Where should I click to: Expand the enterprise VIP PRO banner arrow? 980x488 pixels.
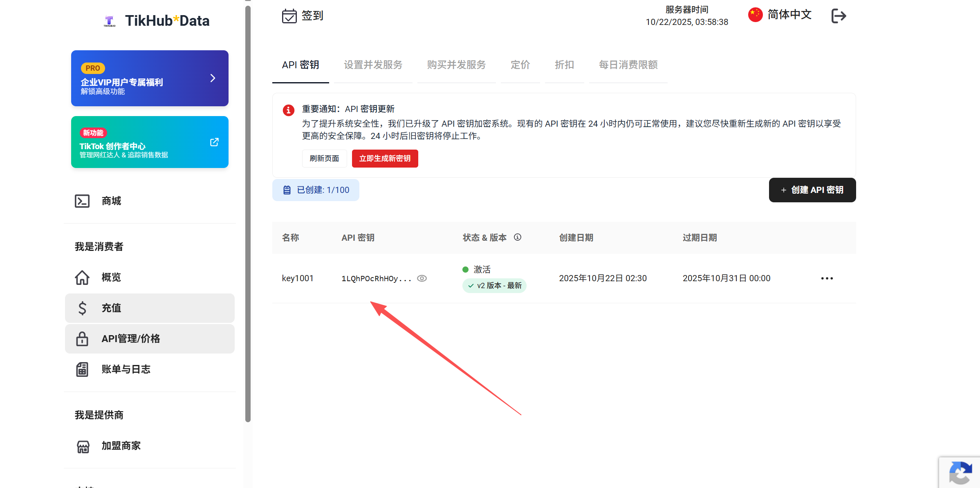(x=213, y=78)
